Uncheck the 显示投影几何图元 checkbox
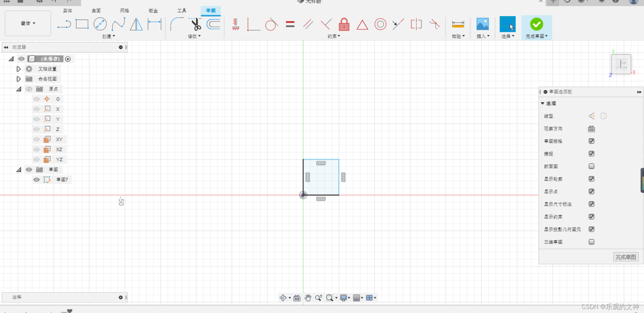 tap(592, 229)
